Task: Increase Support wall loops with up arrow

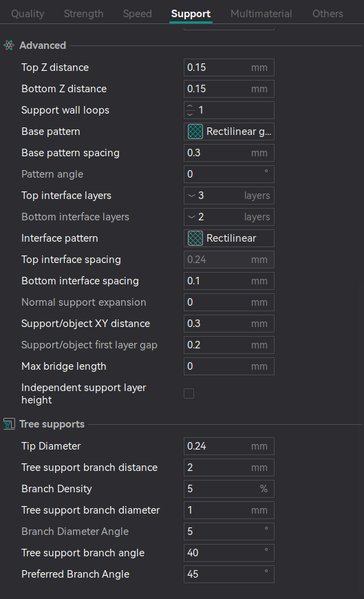Action: point(190,107)
